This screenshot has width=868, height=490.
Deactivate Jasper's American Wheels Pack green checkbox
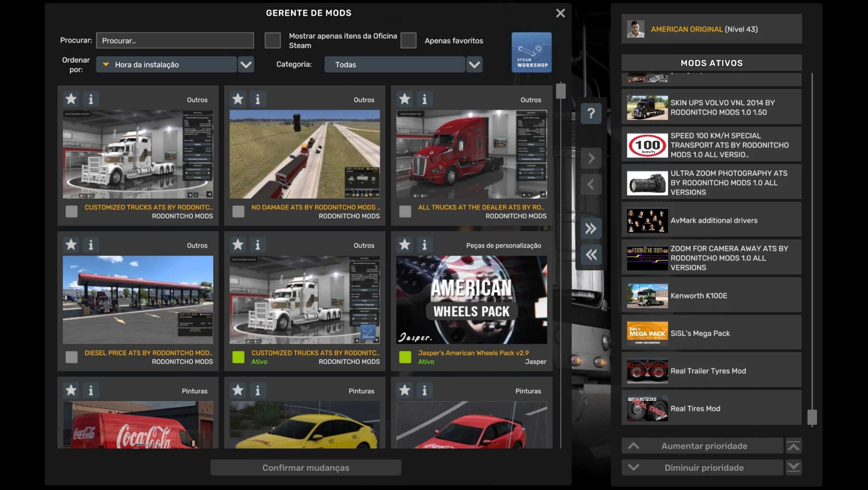click(405, 357)
